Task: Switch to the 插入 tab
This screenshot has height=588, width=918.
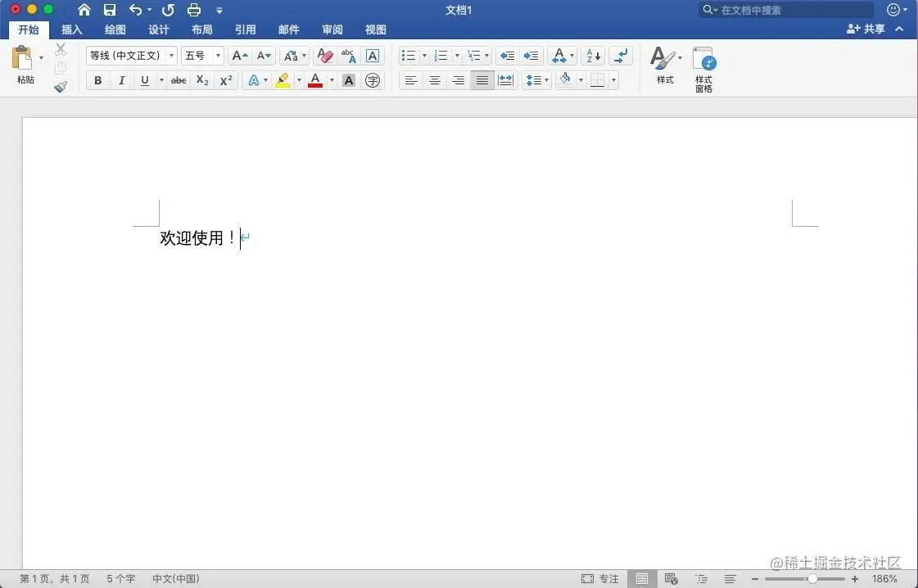Action: 72,29
